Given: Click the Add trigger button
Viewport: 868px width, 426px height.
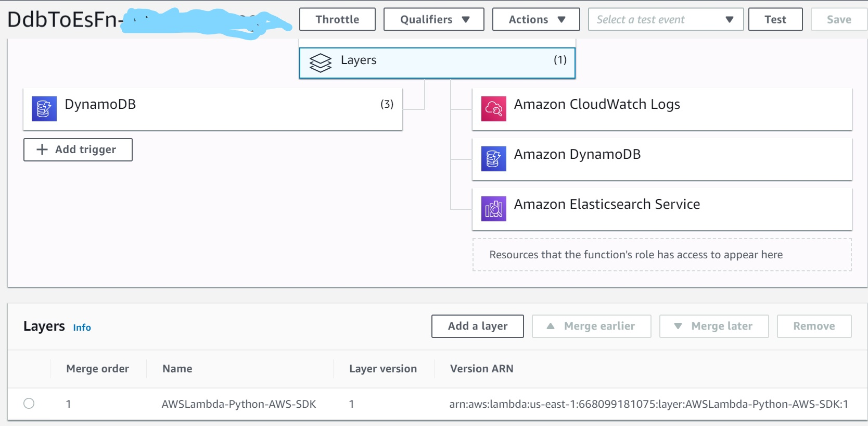Looking at the screenshot, I should [x=78, y=149].
